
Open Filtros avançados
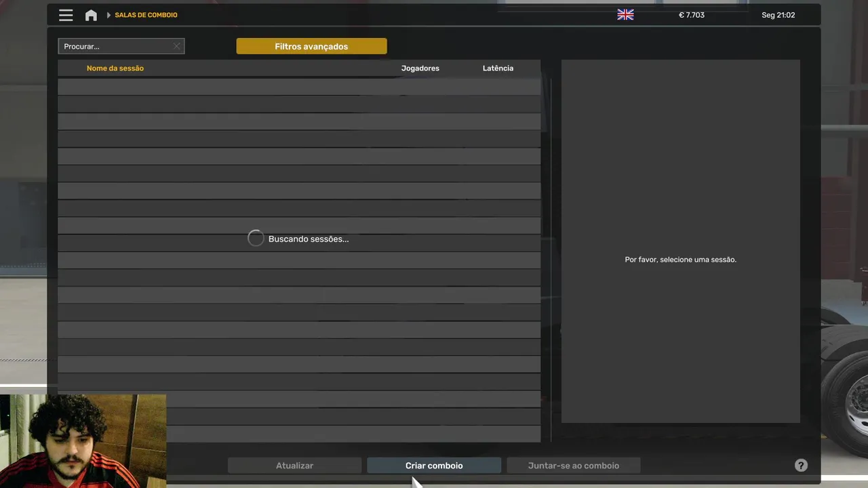pyautogui.click(x=311, y=46)
